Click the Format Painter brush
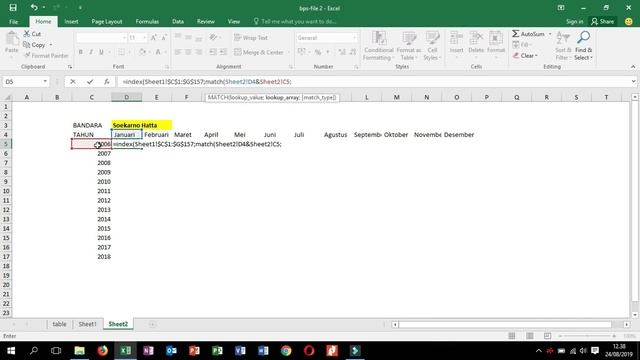Screen dimensions: 640x360 [x=46, y=56]
